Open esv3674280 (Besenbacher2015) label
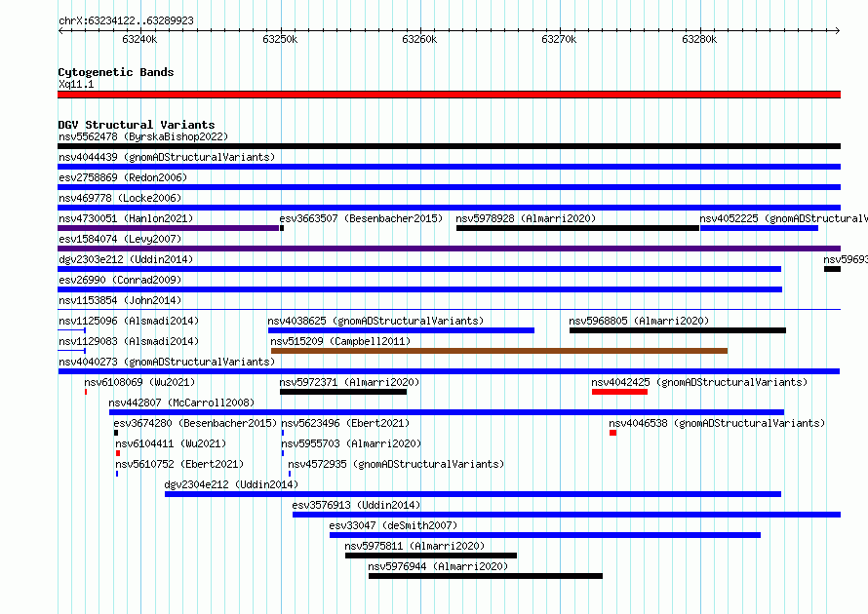This screenshot has width=868, height=614. click(x=195, y=423)
